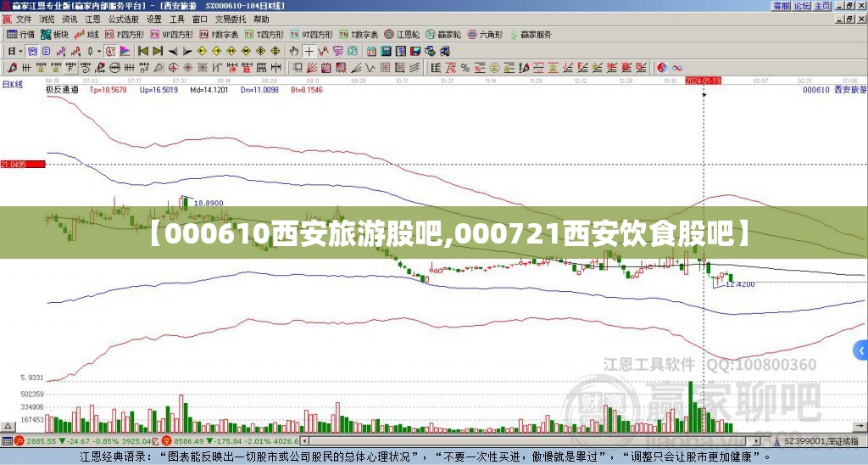Open the 工具 menu
The width and height of the screenshot is (868, 465).
(177, 20)
